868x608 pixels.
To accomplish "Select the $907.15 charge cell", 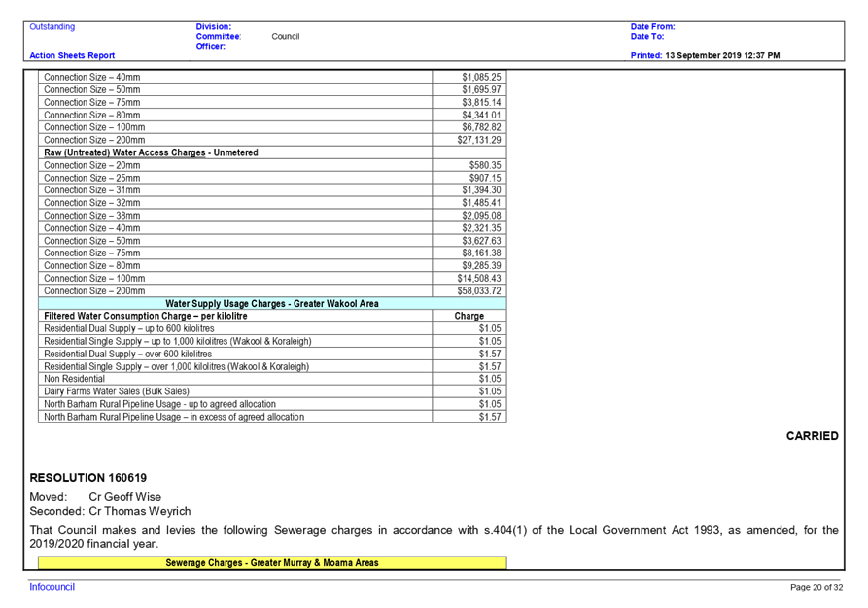I will point(469,178).
